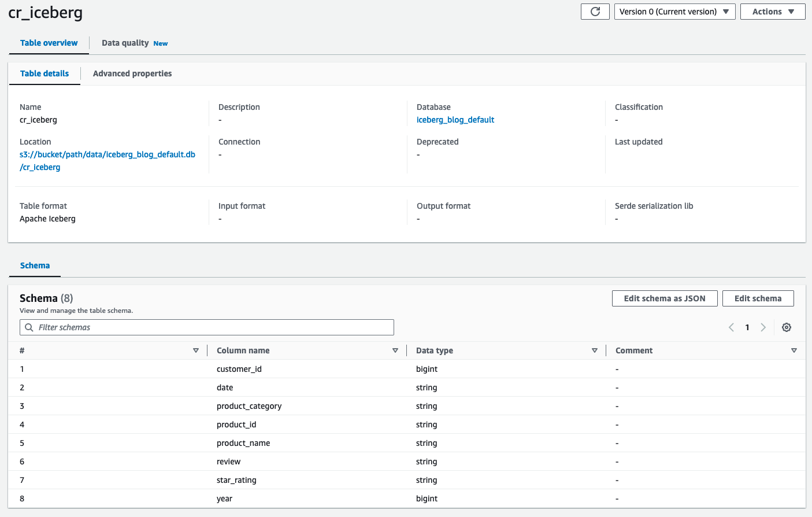Open the Version 0 (Current version) dropdown
Viewport: 812px width, 517px height.
click(x=674, y=12)
